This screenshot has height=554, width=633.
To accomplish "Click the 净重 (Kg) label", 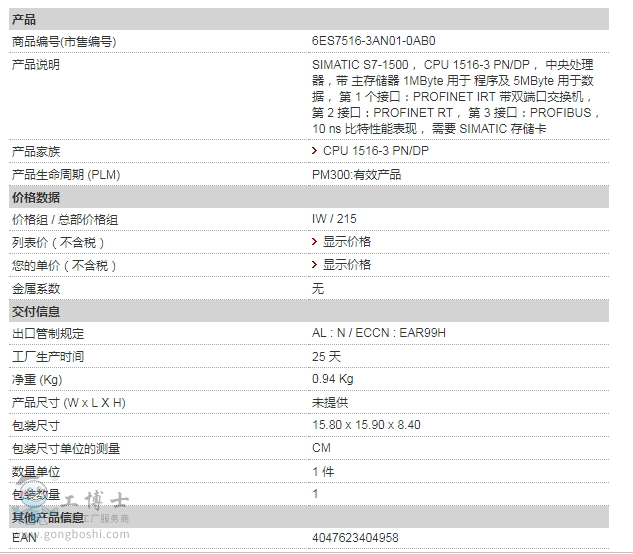I will 37,380.
